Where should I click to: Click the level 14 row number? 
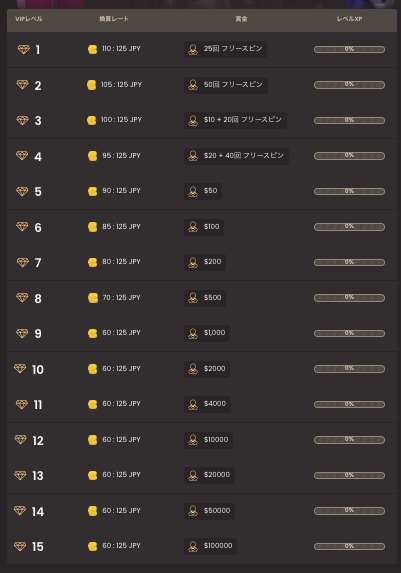click(38, 512)
